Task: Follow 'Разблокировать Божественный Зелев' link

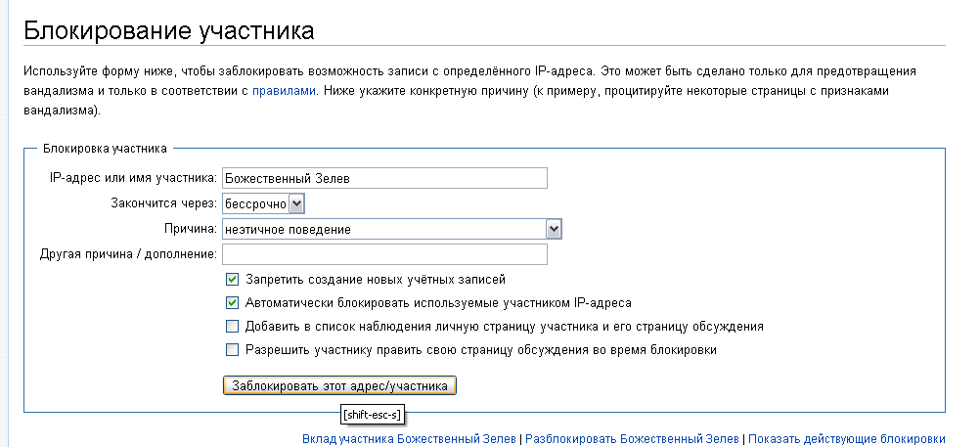Action: click(632, 439)
